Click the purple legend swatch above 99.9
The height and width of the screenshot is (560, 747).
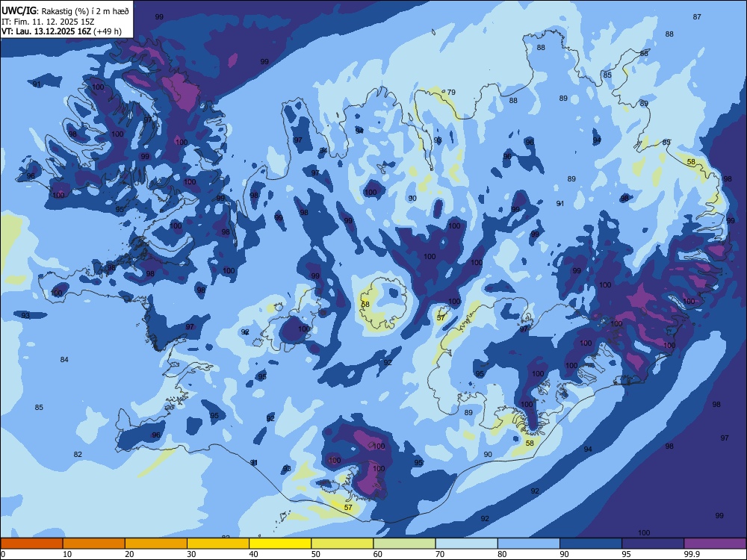(715, 544)
